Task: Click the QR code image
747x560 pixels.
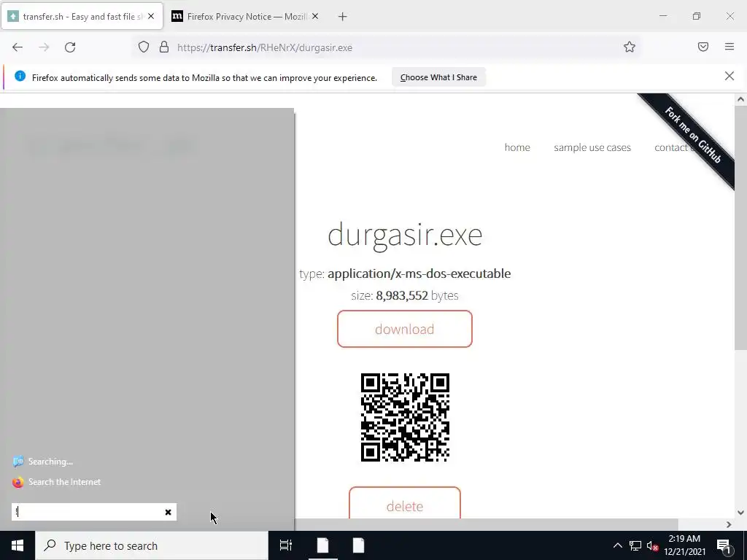Action: click(x=405, y=417)
